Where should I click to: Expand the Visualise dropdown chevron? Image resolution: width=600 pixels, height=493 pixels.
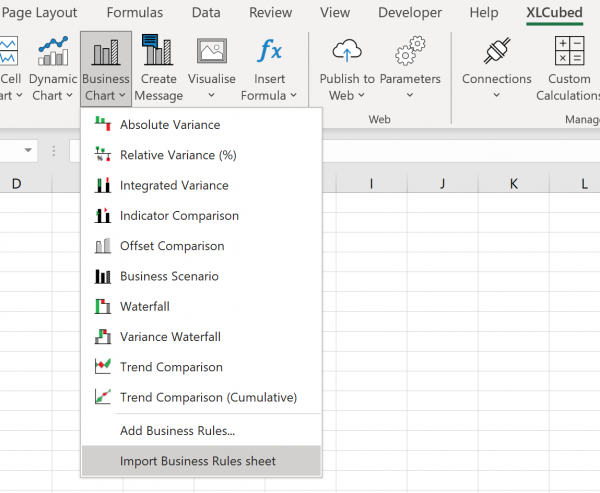point(211,95)
